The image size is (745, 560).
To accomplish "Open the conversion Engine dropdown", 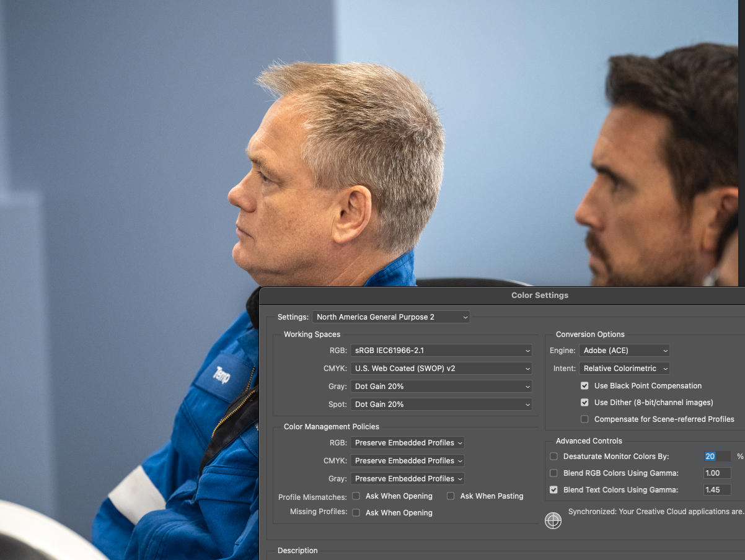I will pos(625,351).
